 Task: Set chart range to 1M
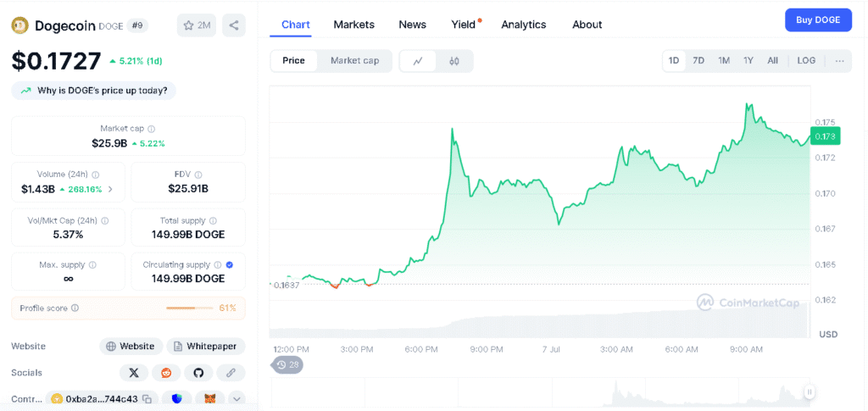tap(724, 61)
